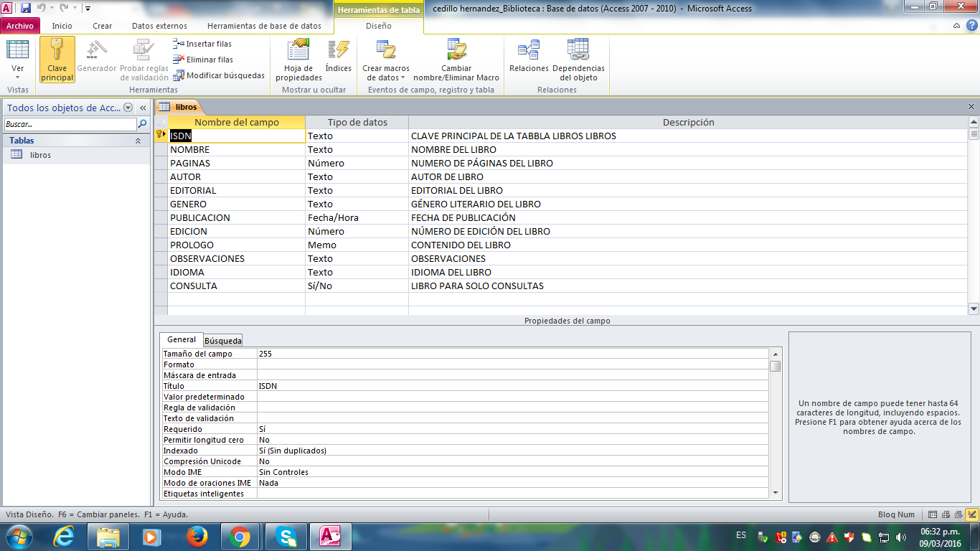Click the Buscar search field

(70, 124)
